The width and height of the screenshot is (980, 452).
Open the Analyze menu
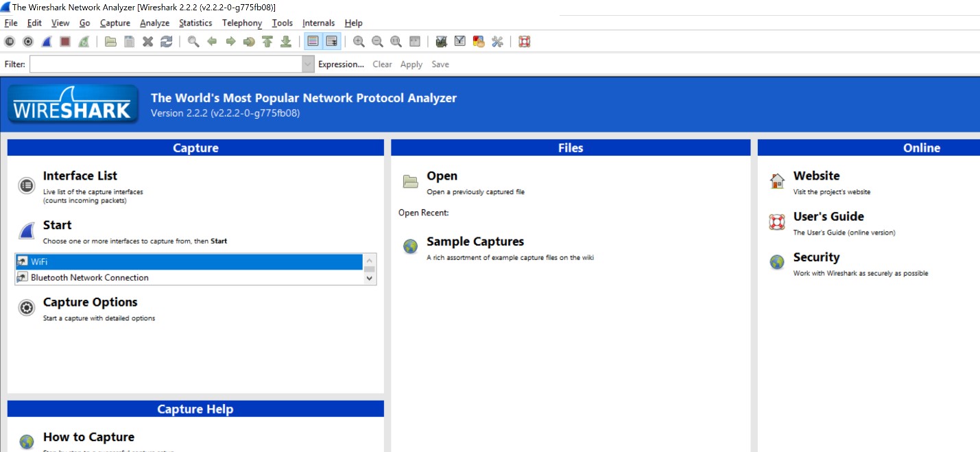(x=154, y=23)
